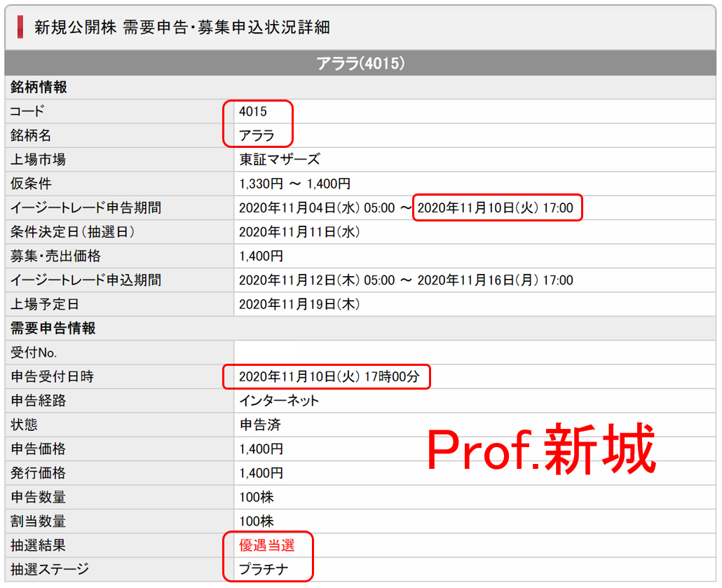Click the イージートレード申告期間 label
This screenshot has width=722, height=588.
click(x=86, y=207)
